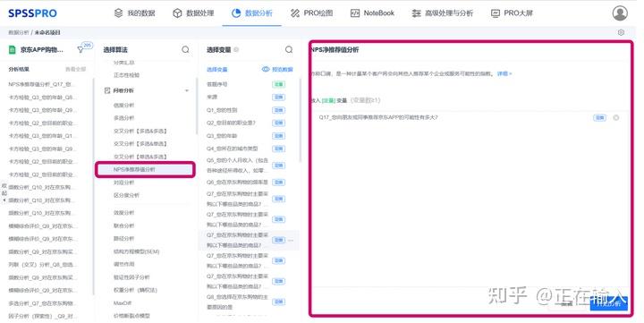Remove the Q17 variable from analysis
The width and height of the screenshot is (644, 323).
click(616, 117)
